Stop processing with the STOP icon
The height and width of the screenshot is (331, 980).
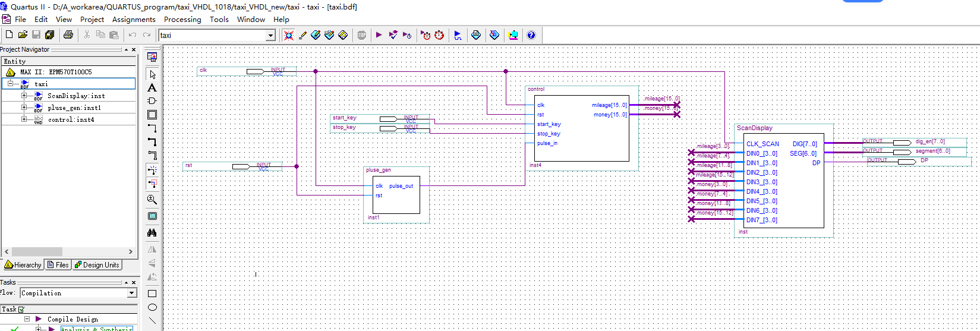point(361,35)
